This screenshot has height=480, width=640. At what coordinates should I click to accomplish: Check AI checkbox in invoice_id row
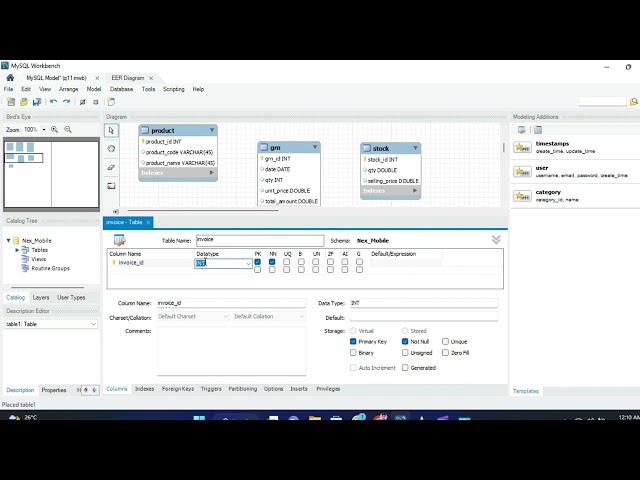(x=345, y=262)
